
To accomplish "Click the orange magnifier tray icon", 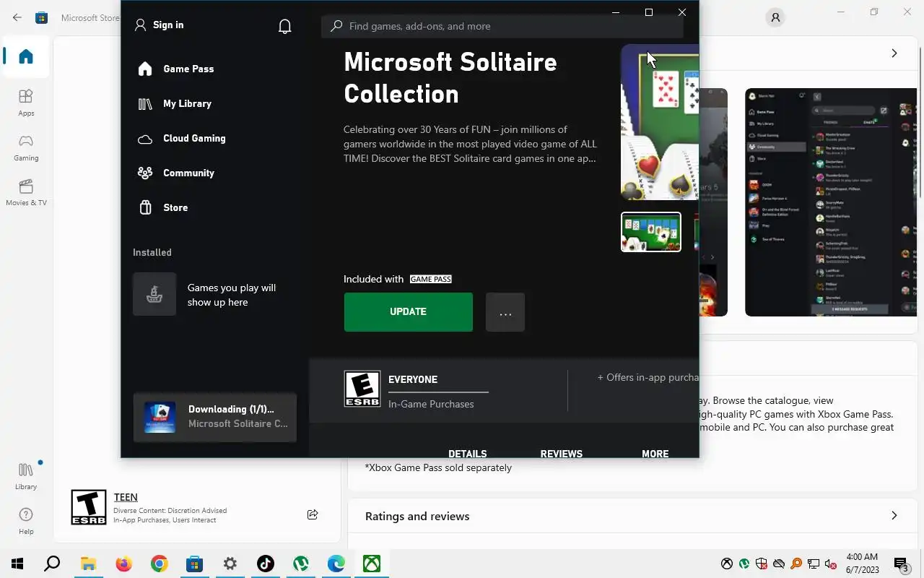I will pyautogui.click(x=796, y=564).
